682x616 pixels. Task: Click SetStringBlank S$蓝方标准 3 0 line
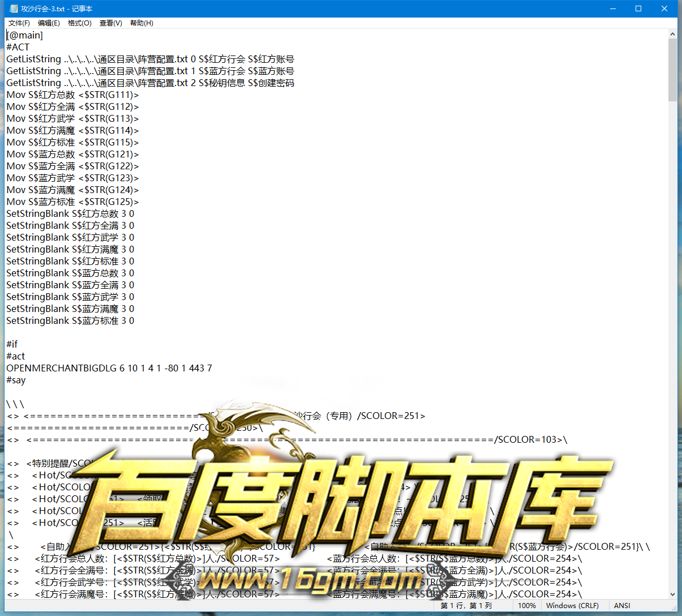70,320
